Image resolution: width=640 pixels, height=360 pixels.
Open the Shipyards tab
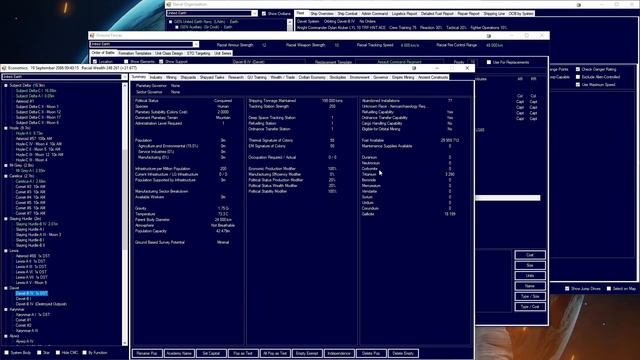[x=188, y=77]
